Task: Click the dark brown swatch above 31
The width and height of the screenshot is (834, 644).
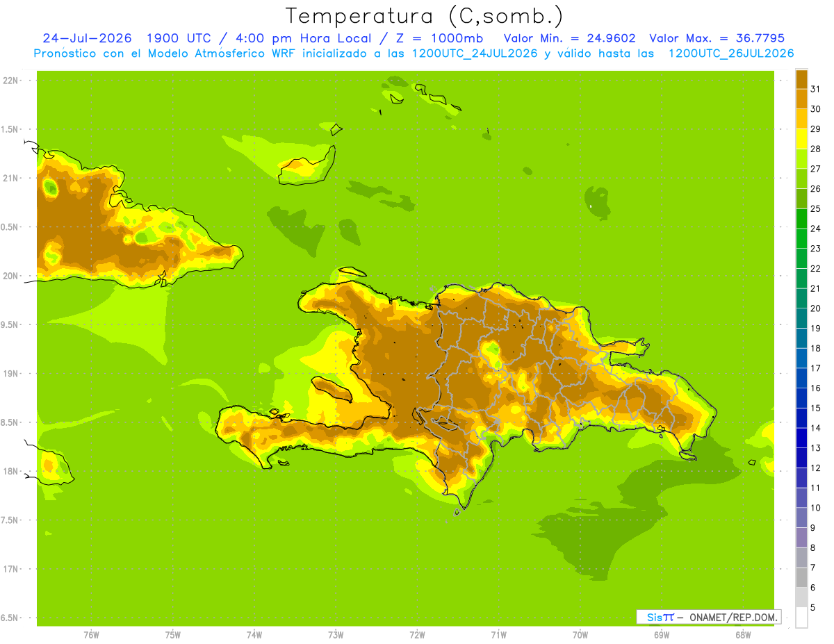Action: click(801, 79)
